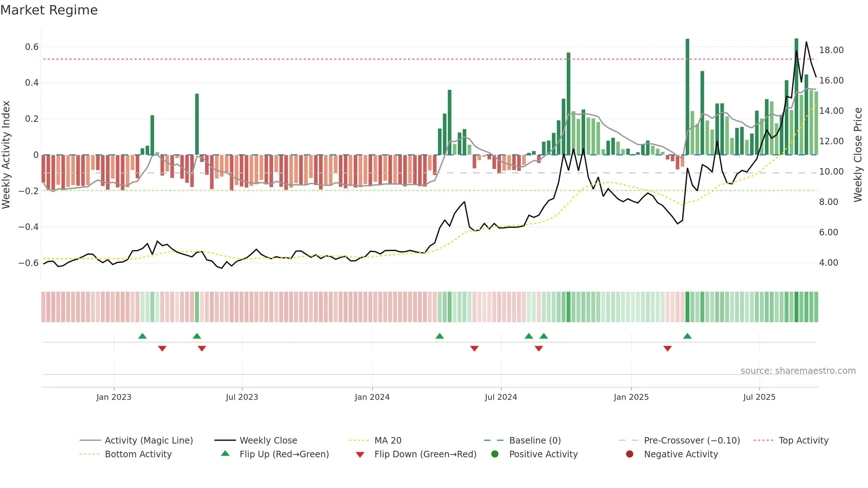The image size is (868, 488).
Task: Toggle the Flip Down (Green→Red) legend entry
Action: point(416,454)
